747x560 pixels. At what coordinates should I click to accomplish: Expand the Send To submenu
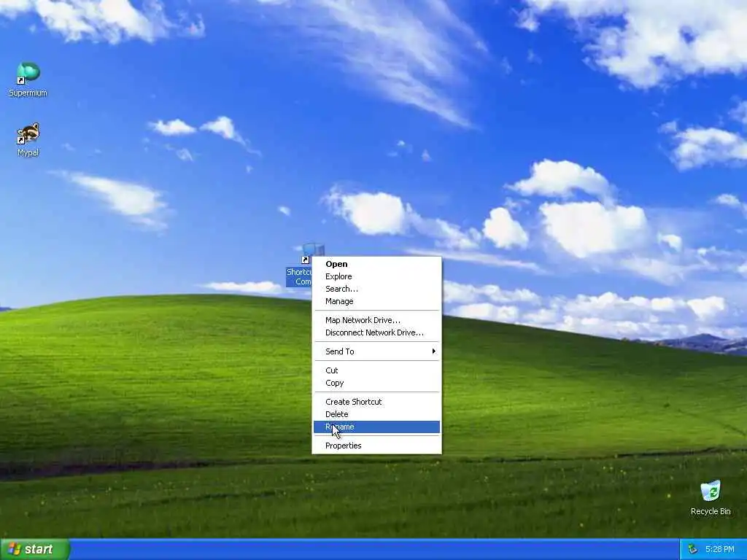[x=376, y=351]
